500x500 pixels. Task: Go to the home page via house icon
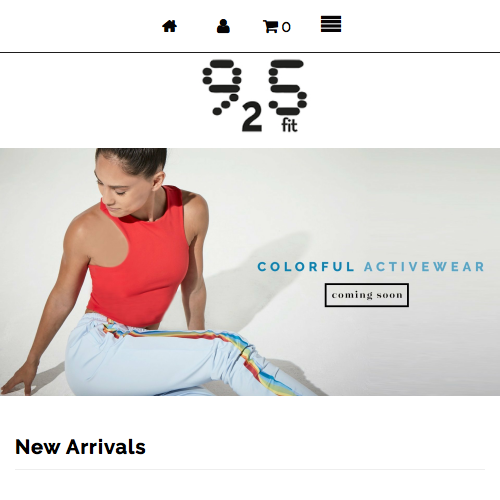(169, 26)
